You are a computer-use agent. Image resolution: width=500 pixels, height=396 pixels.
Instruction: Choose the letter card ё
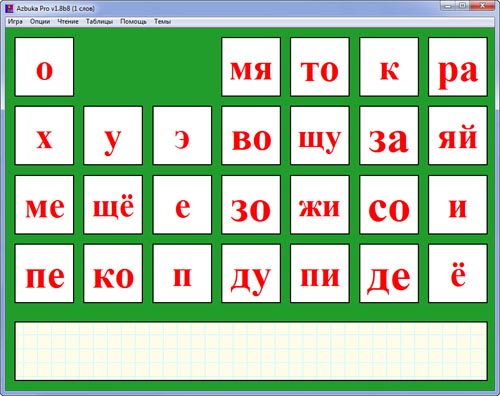(x=458, y=274)
